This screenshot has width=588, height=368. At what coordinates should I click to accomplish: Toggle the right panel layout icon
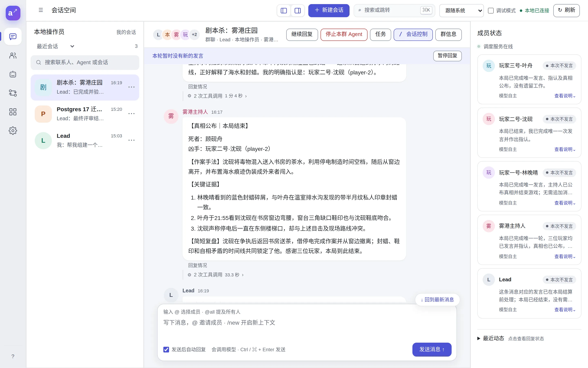(298, 10)
